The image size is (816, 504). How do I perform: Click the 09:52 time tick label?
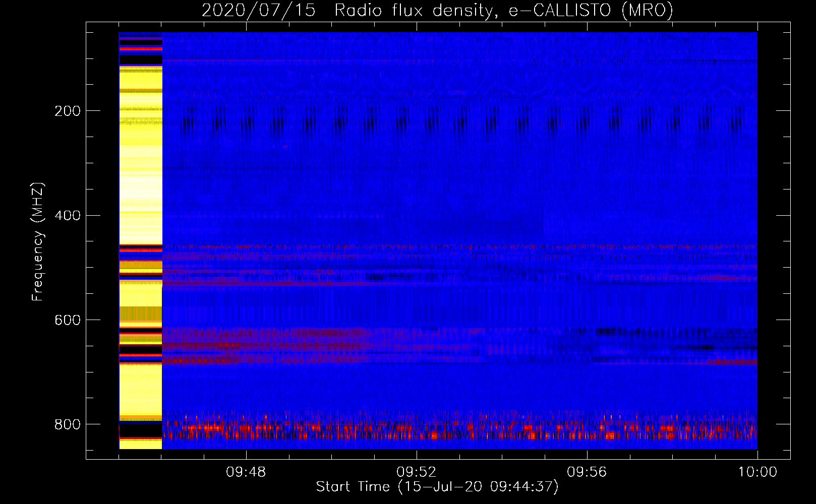point(416,472)
